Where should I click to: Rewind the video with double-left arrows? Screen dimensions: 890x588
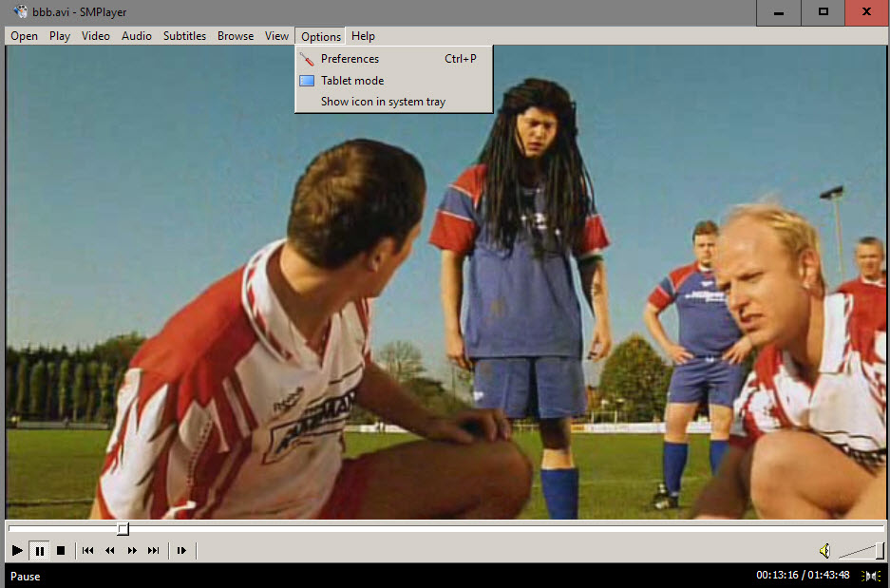[110, 550]
